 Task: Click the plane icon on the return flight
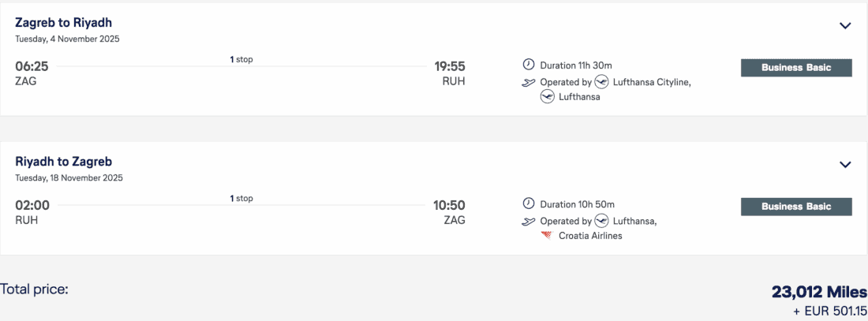click(x=529, y=222)
